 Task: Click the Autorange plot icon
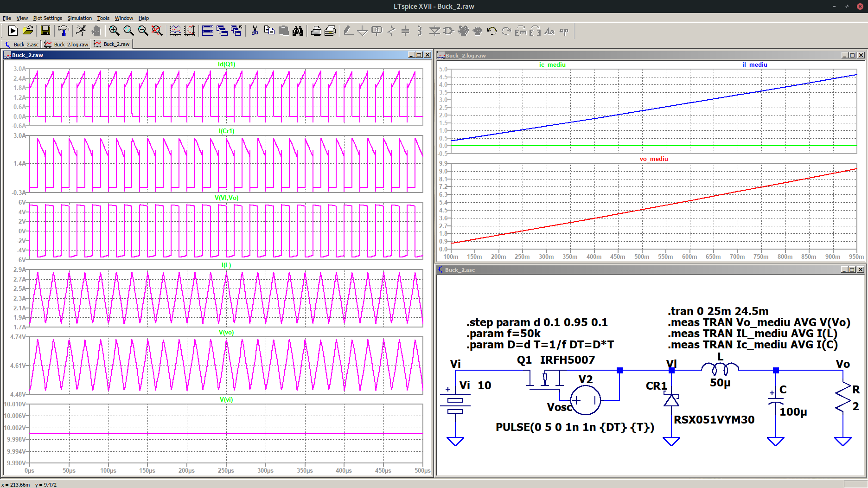[175, 31]
